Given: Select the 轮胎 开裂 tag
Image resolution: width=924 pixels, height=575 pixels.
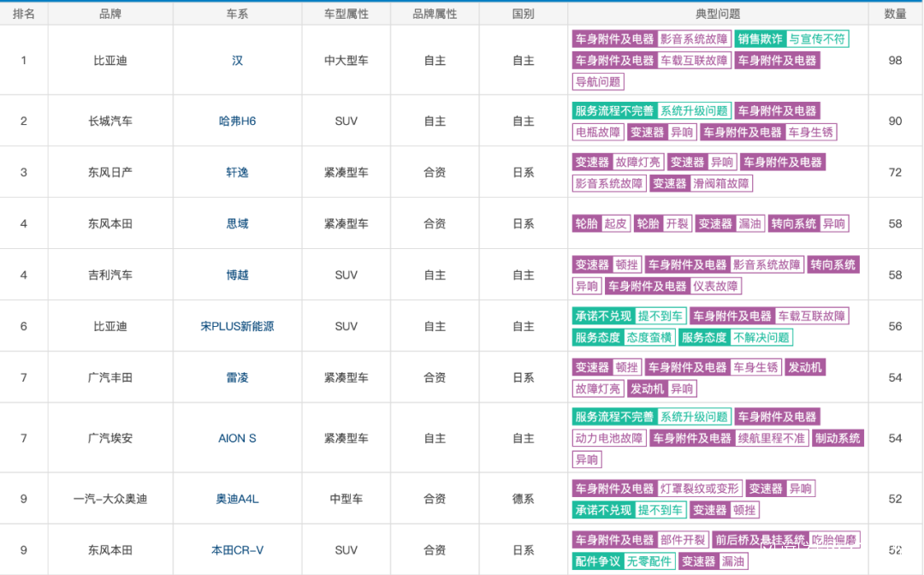Looking at the screenshot, I should (663, 224).
